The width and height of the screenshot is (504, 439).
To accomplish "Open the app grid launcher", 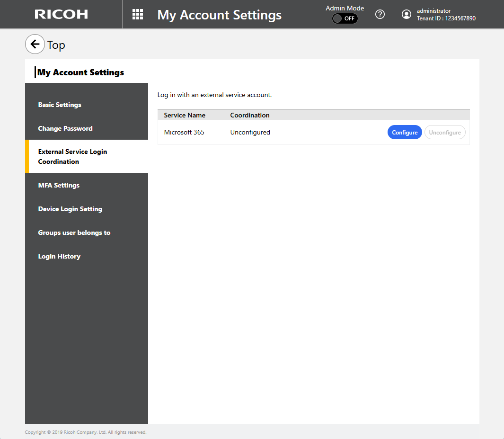I will pyautogui.click(x=138, y=14).
